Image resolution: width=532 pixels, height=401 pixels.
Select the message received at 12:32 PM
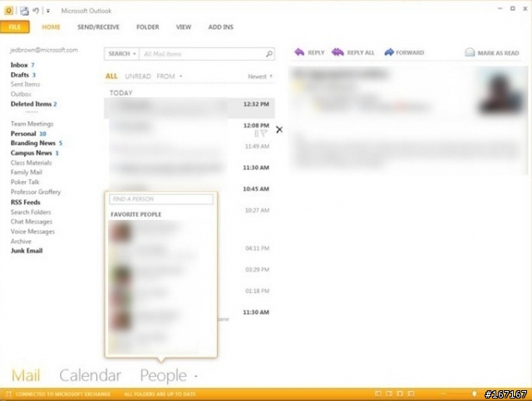[190, 108]
